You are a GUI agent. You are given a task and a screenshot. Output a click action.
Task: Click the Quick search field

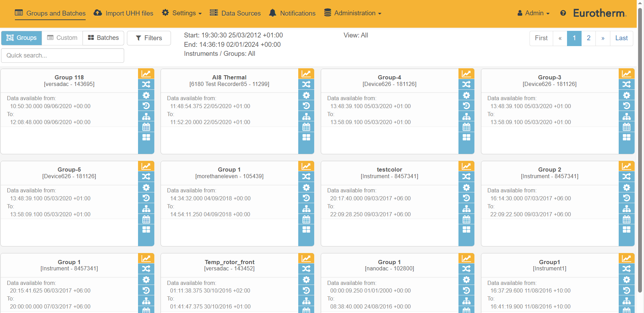tap(62, 55)
